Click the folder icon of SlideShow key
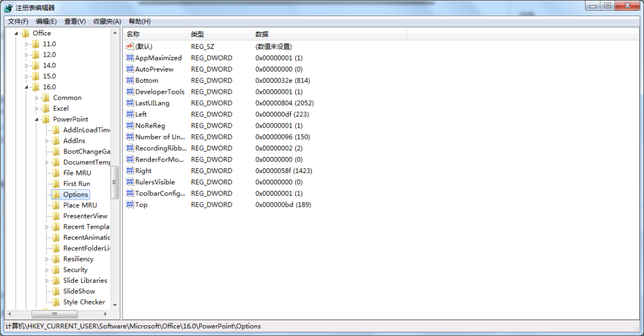644x336 pixels. 56,291
